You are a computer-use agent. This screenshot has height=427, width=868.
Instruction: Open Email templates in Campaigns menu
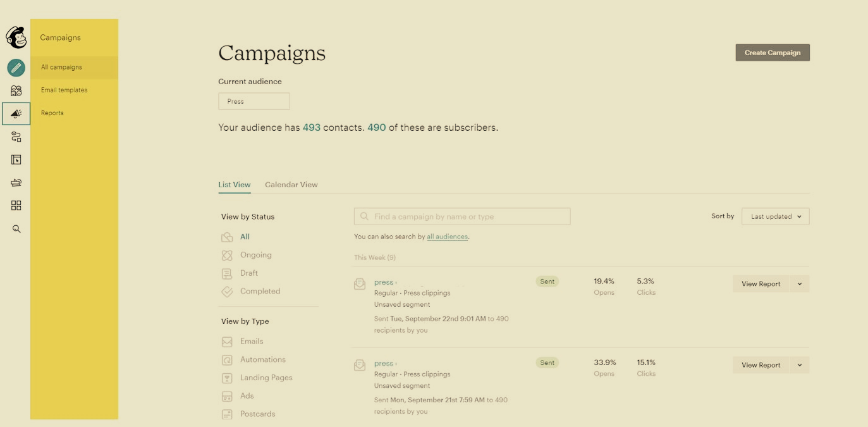[x=64, y=90]
